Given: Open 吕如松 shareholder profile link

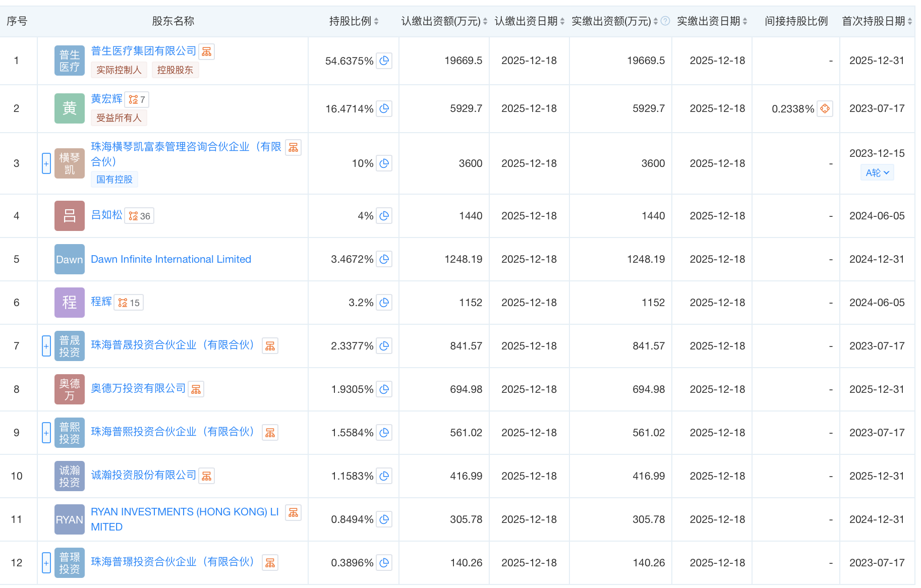Looking at the screenshot, I should [x=107, y=215].
